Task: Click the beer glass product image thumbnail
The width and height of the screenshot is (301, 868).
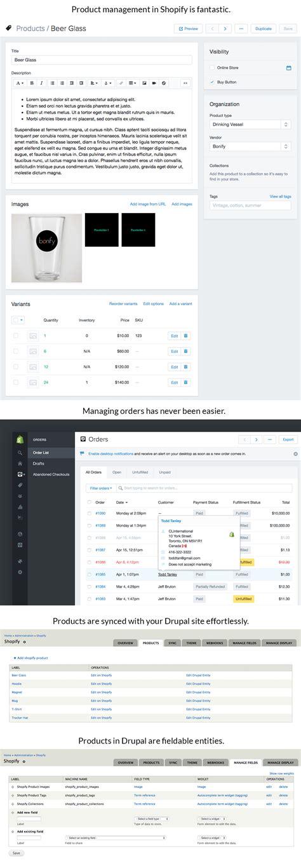Action: tap(46, 248)
